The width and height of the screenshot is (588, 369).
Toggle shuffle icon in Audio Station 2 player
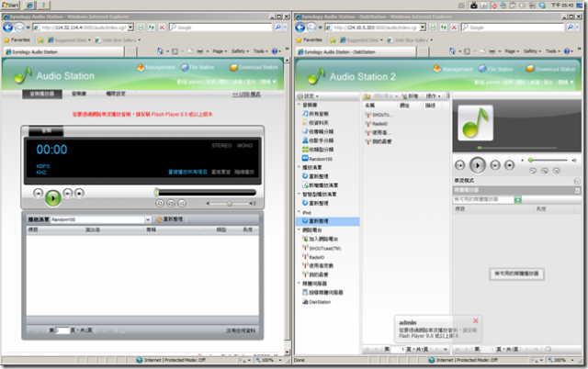[557, 171]
